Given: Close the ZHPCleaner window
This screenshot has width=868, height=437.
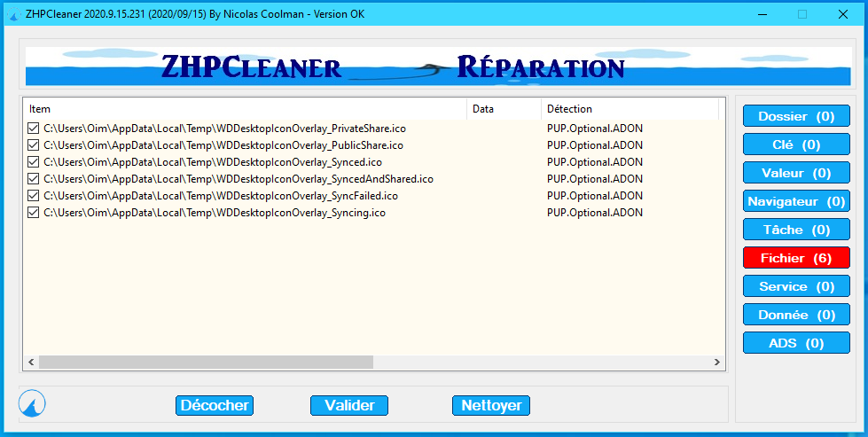Looking at the screenshot, I should (842, 14).
